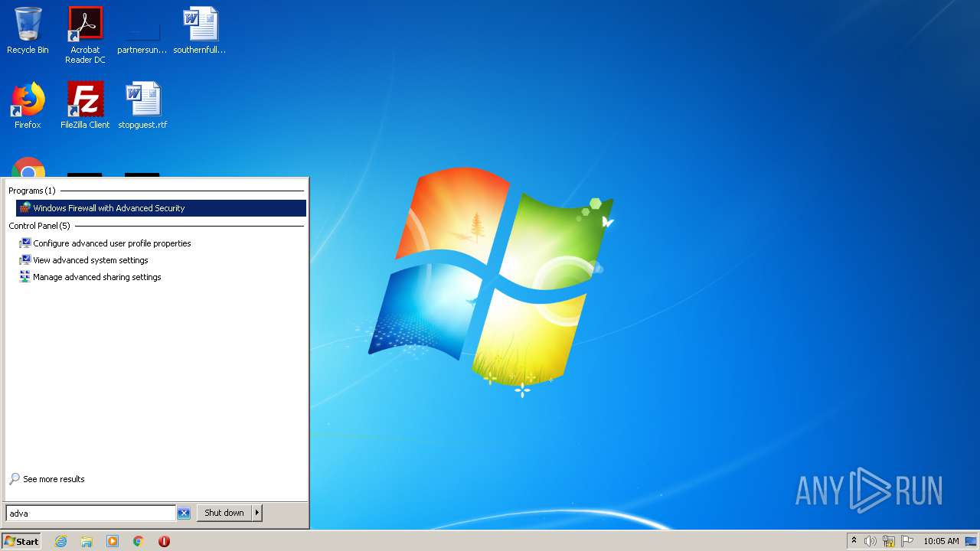Click icon beside Manage advanced sharing settings

(25, 277)
